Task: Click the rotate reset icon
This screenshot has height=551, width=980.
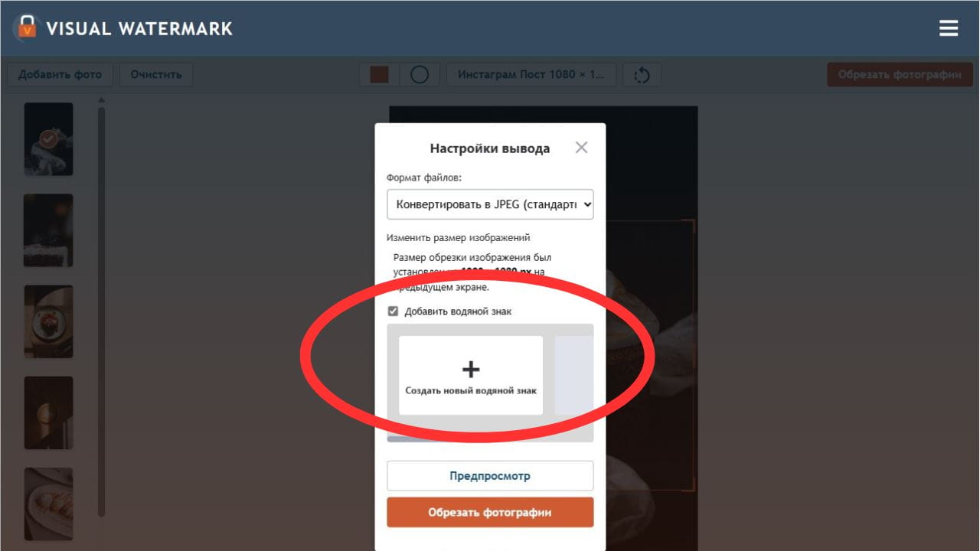Action: pos(642,75)
